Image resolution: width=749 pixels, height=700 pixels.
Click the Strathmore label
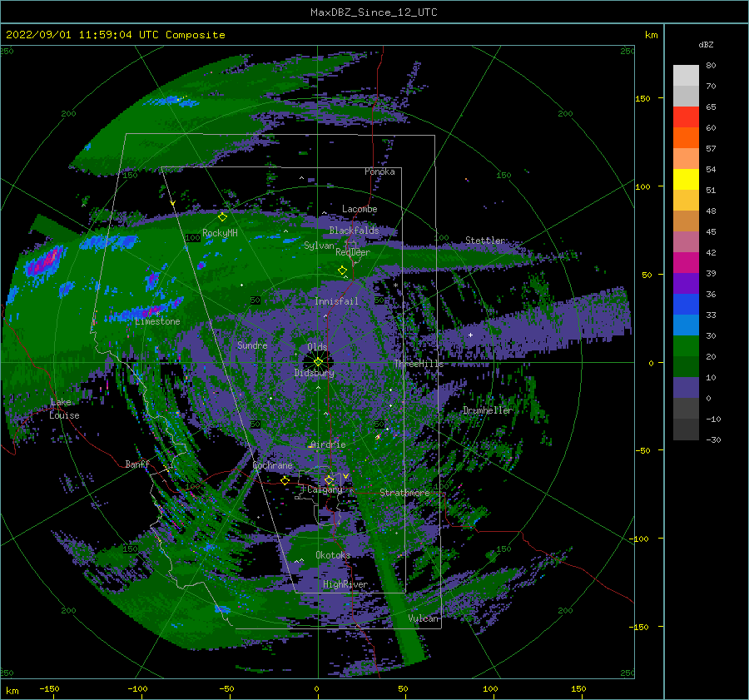tap(404, 493)
